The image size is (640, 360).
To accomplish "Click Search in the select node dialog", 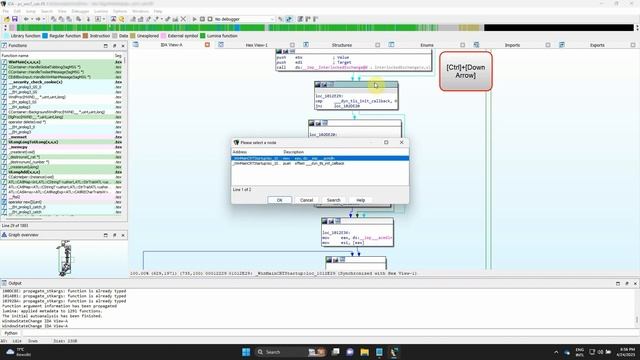I will pos(333,200).
